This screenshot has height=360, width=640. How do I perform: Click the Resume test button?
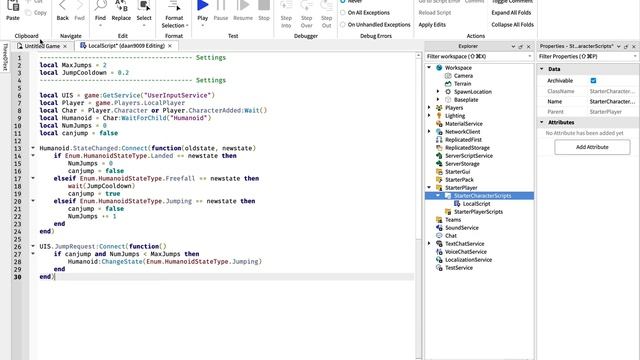point(243,5)
